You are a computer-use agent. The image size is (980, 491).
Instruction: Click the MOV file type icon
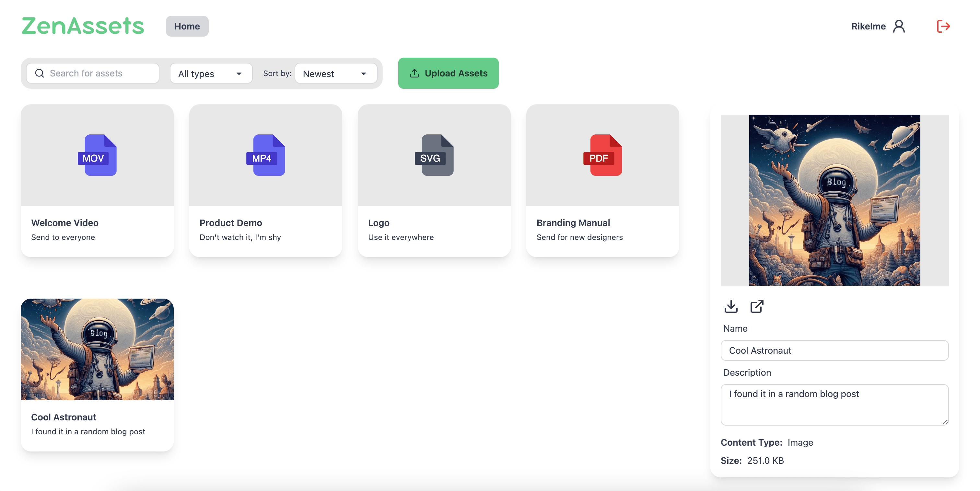click(97, 155)
